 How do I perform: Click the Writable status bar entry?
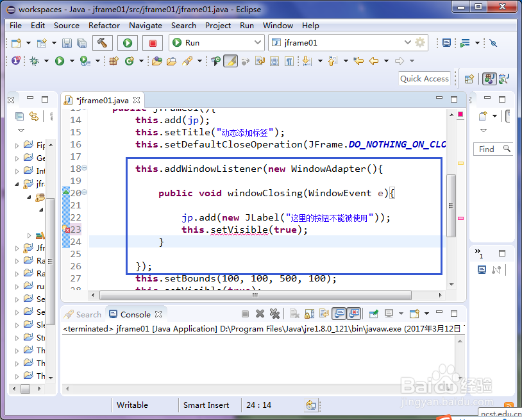[x=132, y=405]
